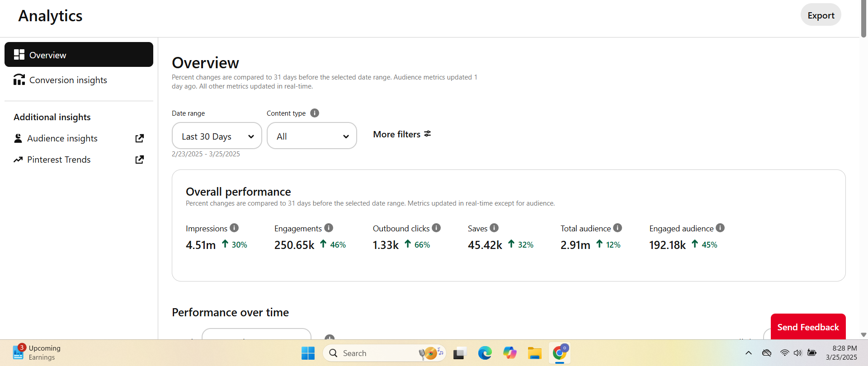868x366 pixels.
Task: Click the date text 2/23/2025 - 3/25/2025
Action: (206, 154)
